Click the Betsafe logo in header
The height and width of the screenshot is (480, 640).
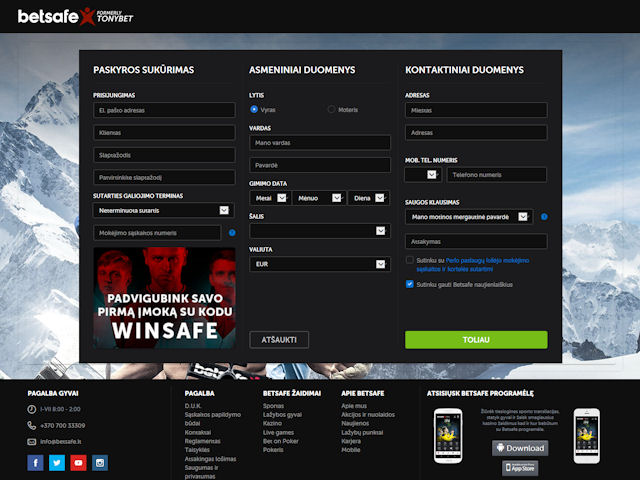pyautogui.click(x=75, y=17)
